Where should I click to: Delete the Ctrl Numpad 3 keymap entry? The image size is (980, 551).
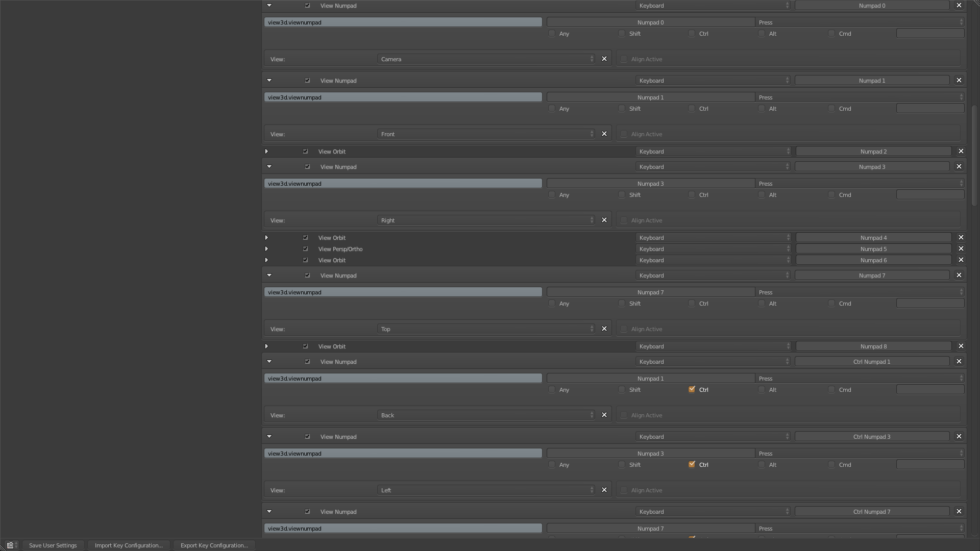(x=959, y=436)
